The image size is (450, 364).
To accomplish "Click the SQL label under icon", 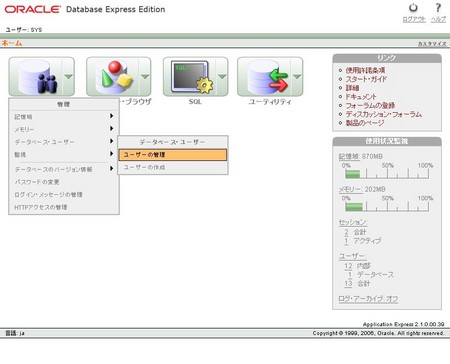I will coord(195,102).
